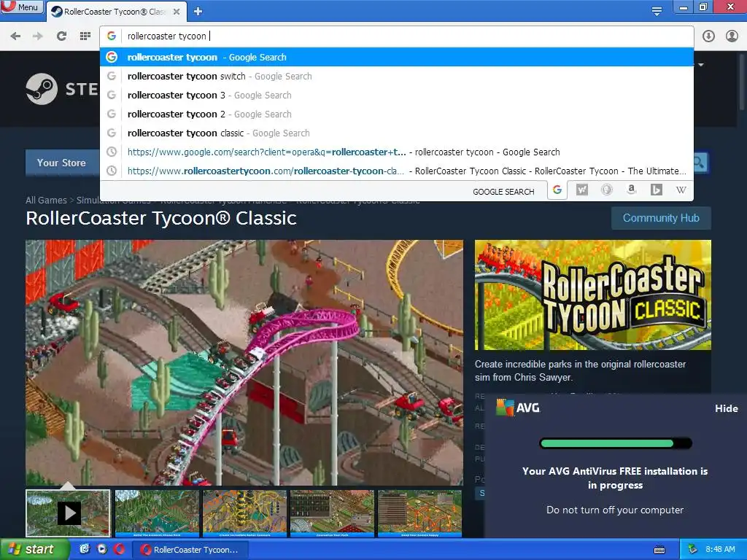Choose 'rollercoaster tycoon 3' suggestion
The height and width of the screenshot is (560, 747).
pos(397,96)
